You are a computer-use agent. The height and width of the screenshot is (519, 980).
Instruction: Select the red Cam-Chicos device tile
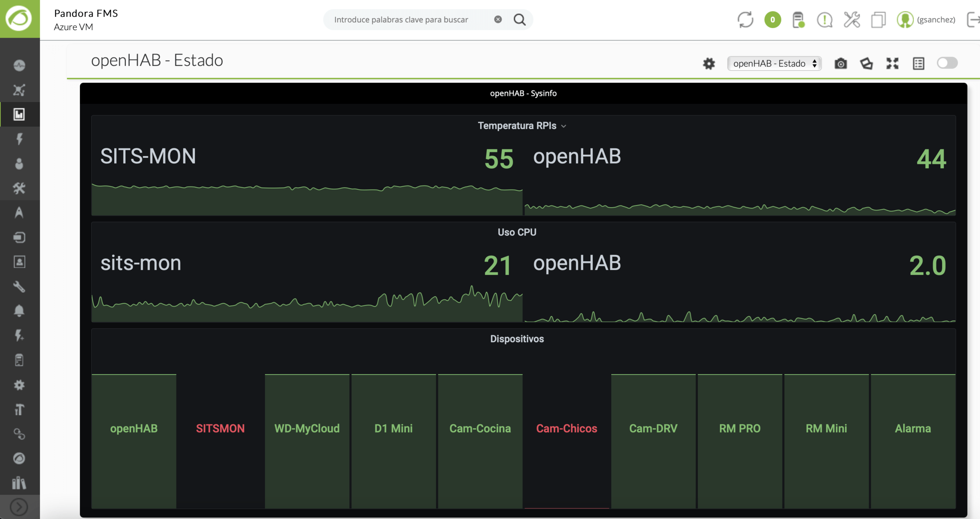coord(567,441)
